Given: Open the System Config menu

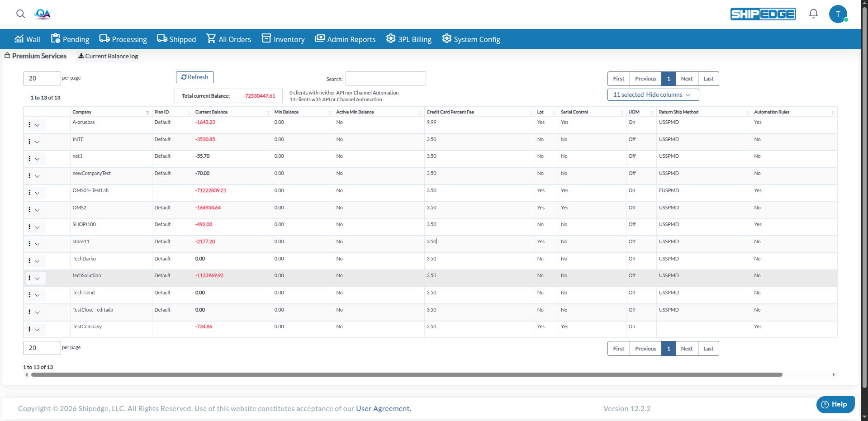Looking at the screenshot, I should (x=471, y=39).
